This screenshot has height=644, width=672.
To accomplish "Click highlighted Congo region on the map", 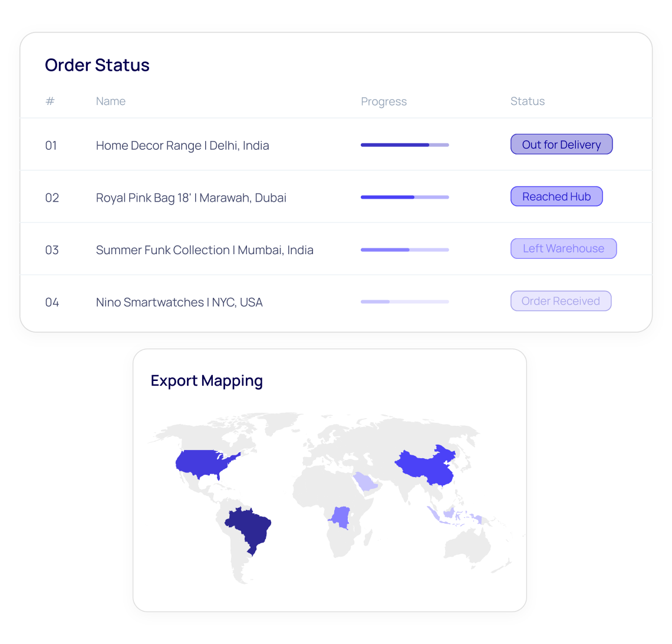I will (x=341, y=517).
